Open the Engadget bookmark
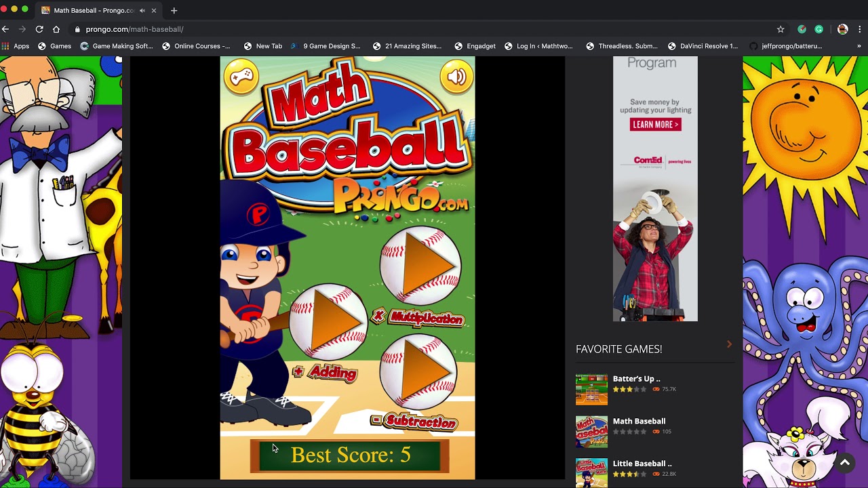The image size is (868, 488). 475,46
